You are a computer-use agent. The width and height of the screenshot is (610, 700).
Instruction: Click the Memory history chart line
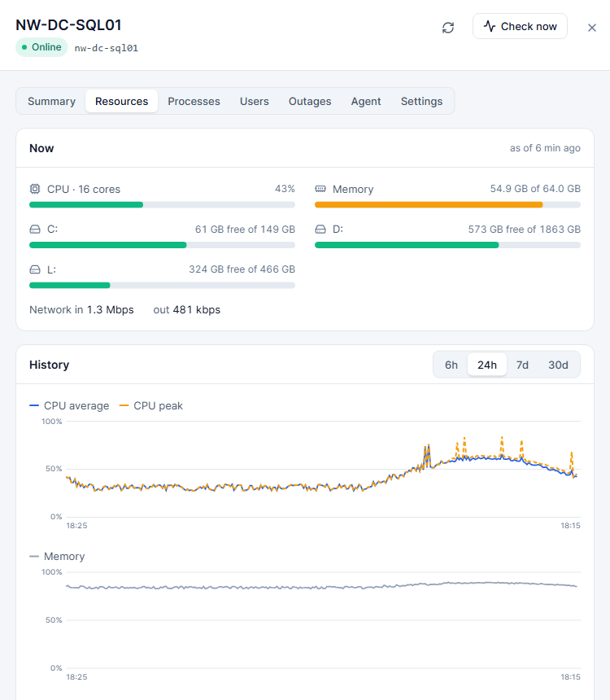click(321, 587)
